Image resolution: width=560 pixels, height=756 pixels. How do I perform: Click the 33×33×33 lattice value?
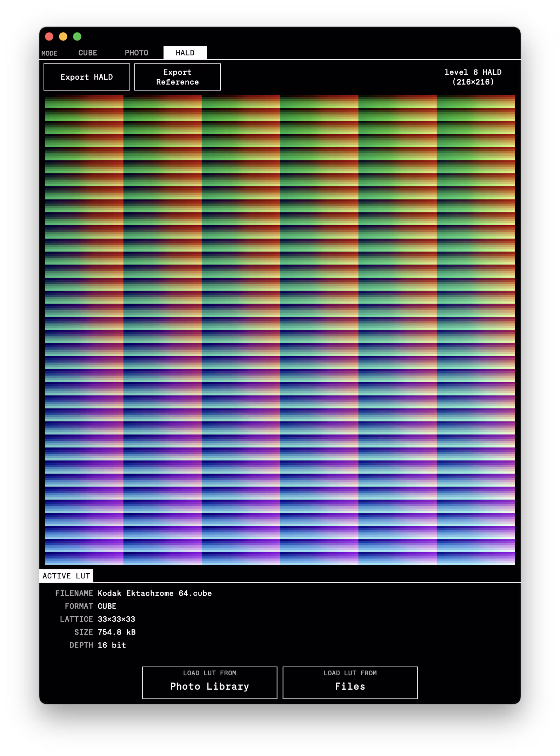click(x=116, y=619)
